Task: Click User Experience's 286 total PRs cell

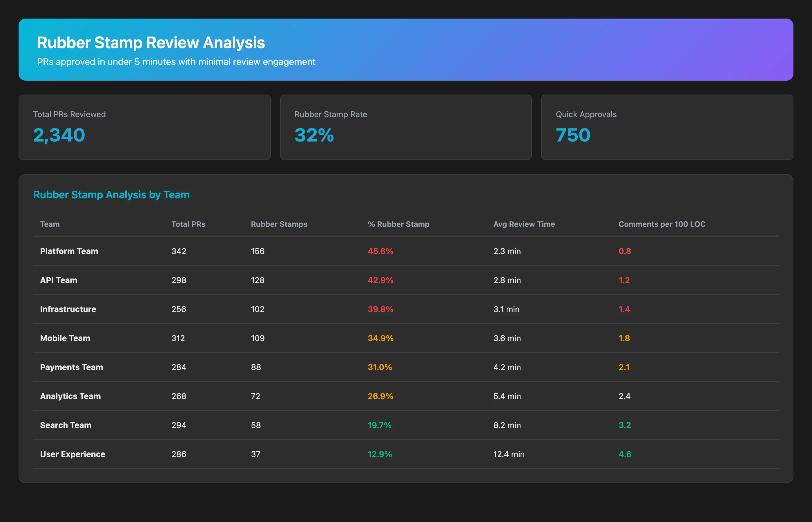Action: click(179, 454)
